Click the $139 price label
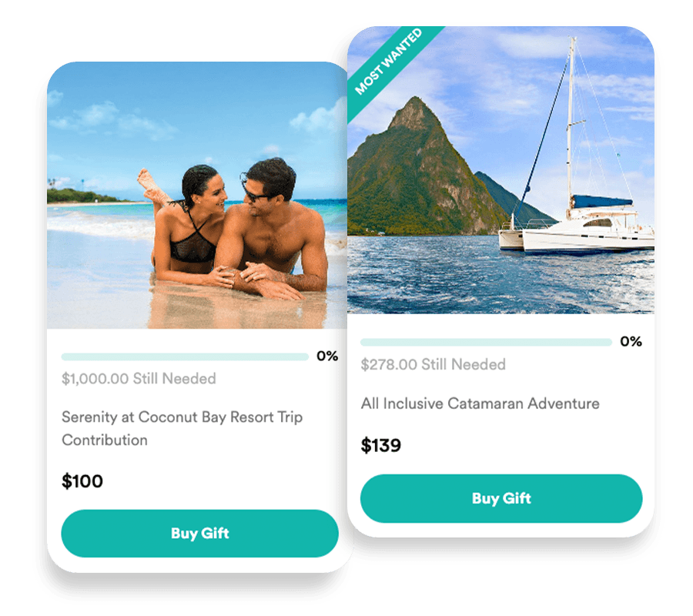The image size is (693, 616). 381,445
